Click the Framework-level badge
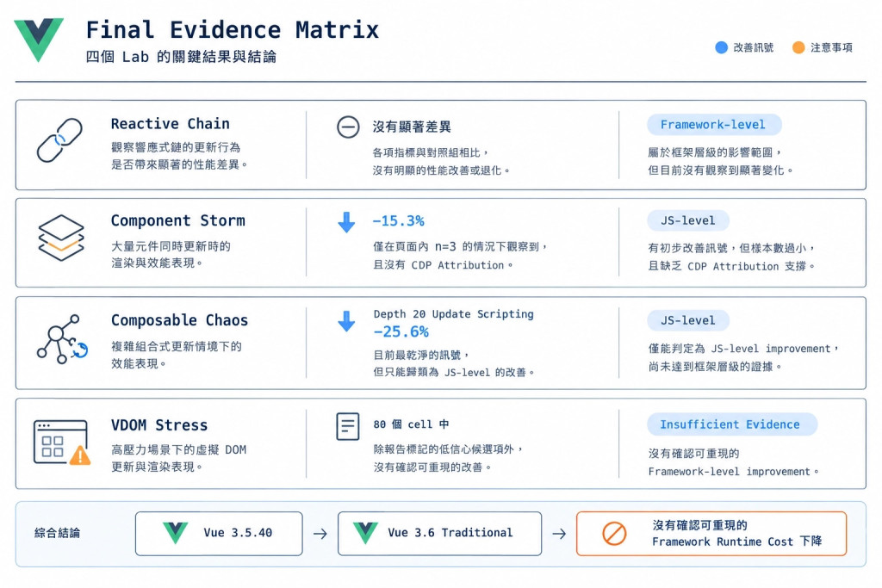Image resolution: width=882 pixels, height=588 pixels. (x=714, y=125)
